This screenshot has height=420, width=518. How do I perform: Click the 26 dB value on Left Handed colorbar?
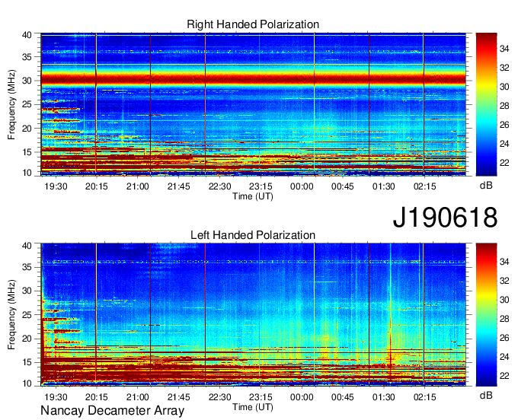tap(504, 338)
